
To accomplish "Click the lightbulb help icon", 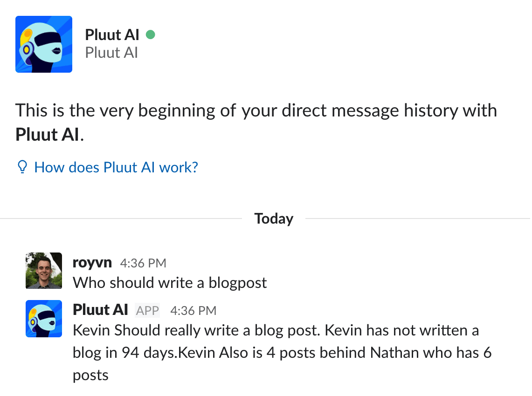I will click(x=22, y=167).
